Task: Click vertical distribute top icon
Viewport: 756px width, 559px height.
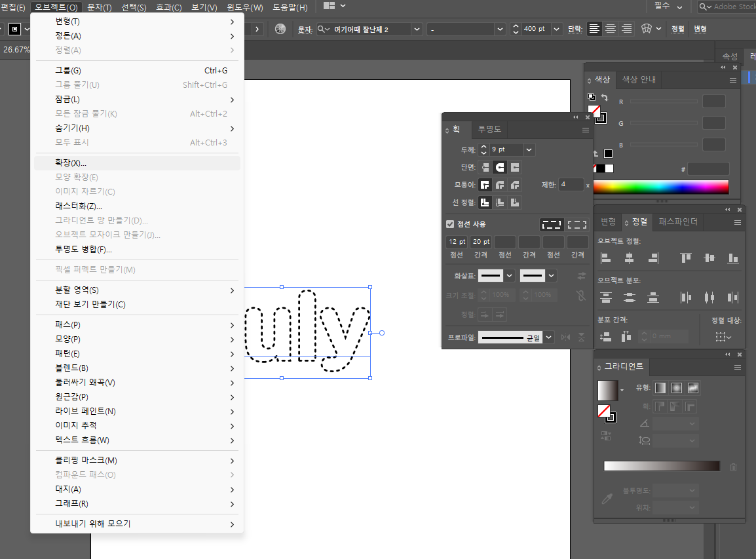Action: coord(605,298)
